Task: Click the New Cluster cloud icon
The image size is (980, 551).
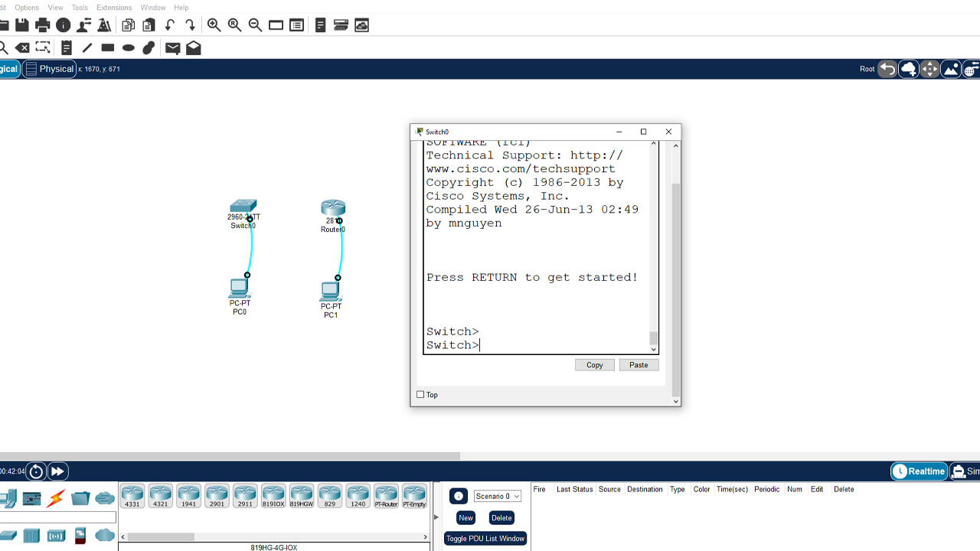Action: click(909, 69)
